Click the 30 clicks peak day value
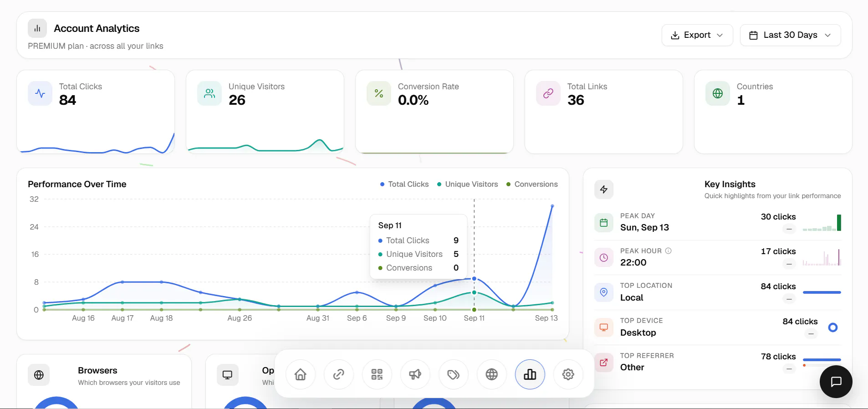Viewport: 868px width, 409px height. tap(778, 217)
